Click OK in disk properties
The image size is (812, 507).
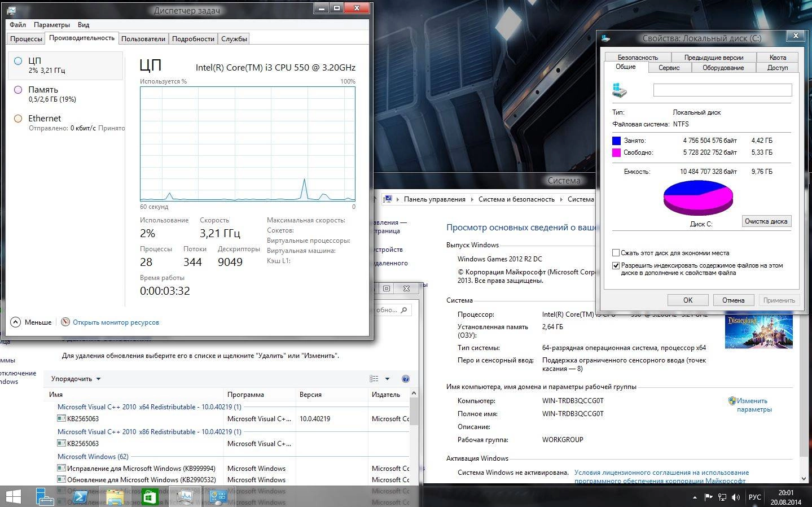tap(688, 300)
